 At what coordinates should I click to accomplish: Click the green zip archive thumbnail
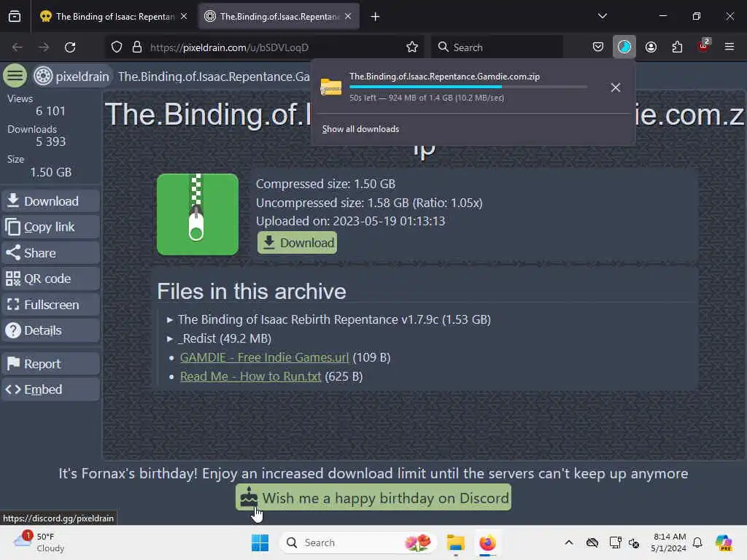198,214
